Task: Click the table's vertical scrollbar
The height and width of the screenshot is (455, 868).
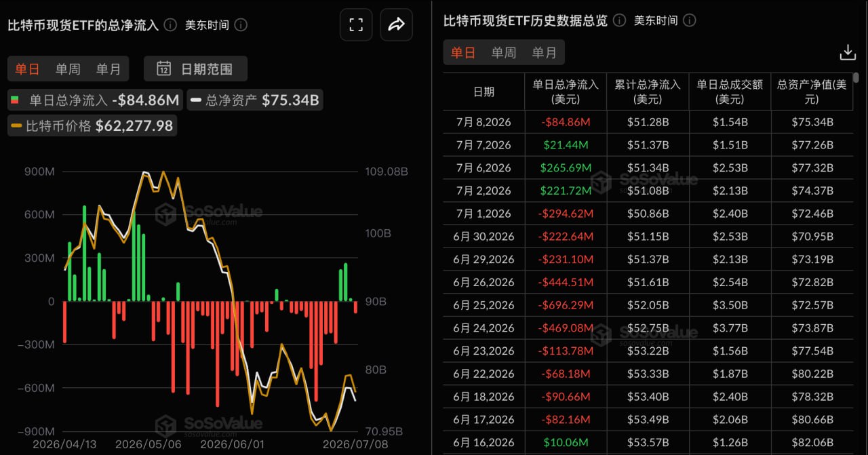Action: [856, 77]
